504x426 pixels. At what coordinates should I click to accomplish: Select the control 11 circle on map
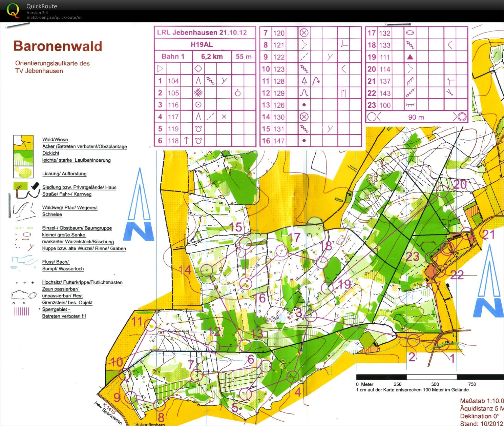click(x=150, y=325)
